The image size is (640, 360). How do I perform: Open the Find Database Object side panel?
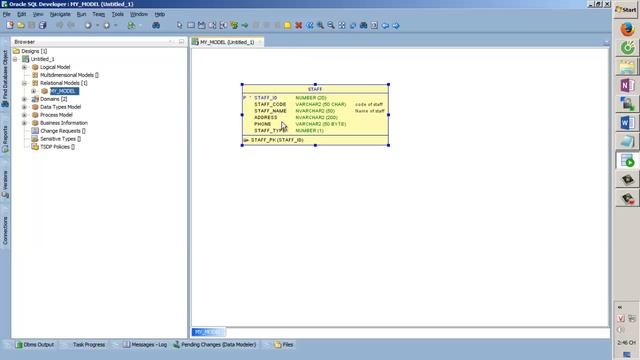click(x=5, y=79)
